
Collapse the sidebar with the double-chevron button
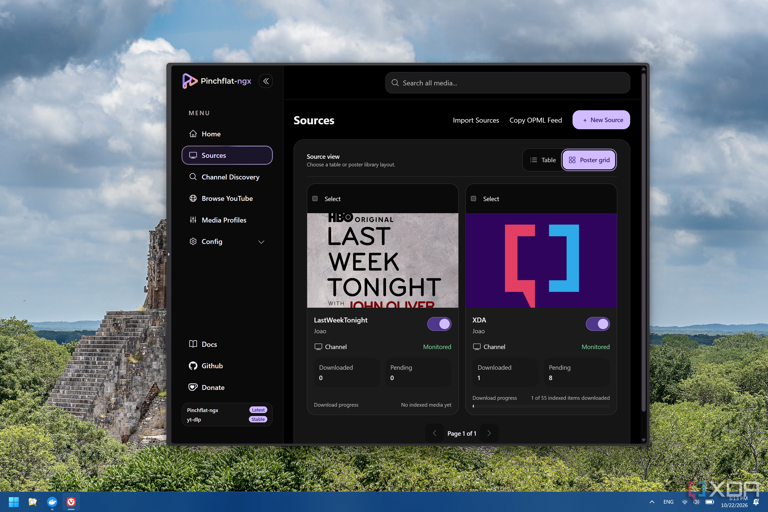click(266, 81)
